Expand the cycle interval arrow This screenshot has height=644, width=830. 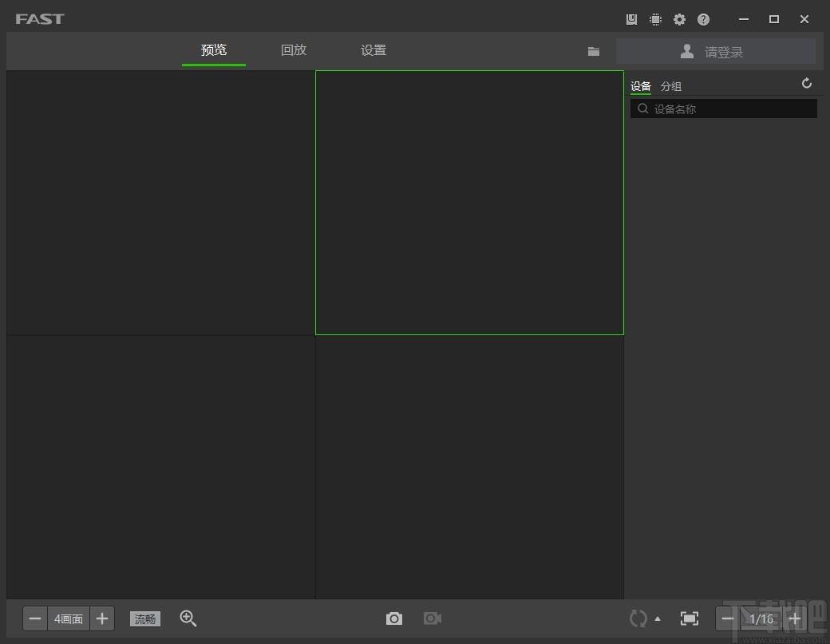(658, 618)
